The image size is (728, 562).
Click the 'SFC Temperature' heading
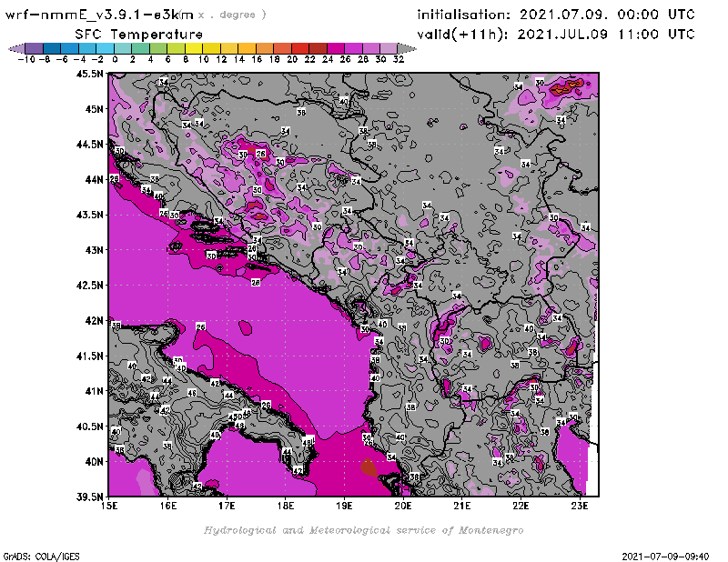(x=139, y=35)
